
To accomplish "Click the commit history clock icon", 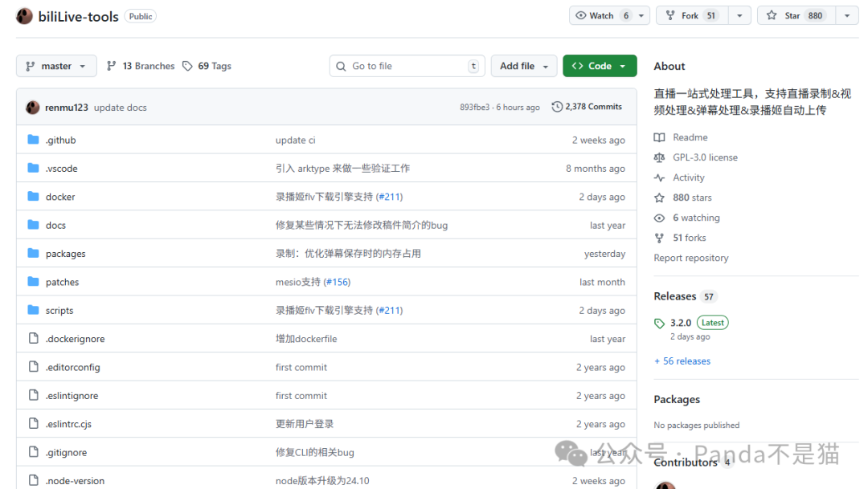I will tap(557, 107).
